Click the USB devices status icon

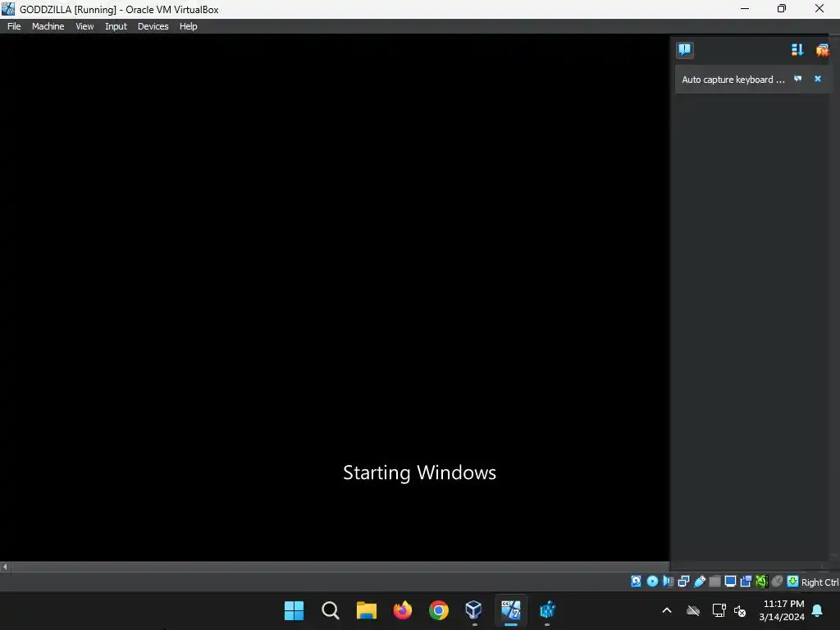click(x=700, y=582)
